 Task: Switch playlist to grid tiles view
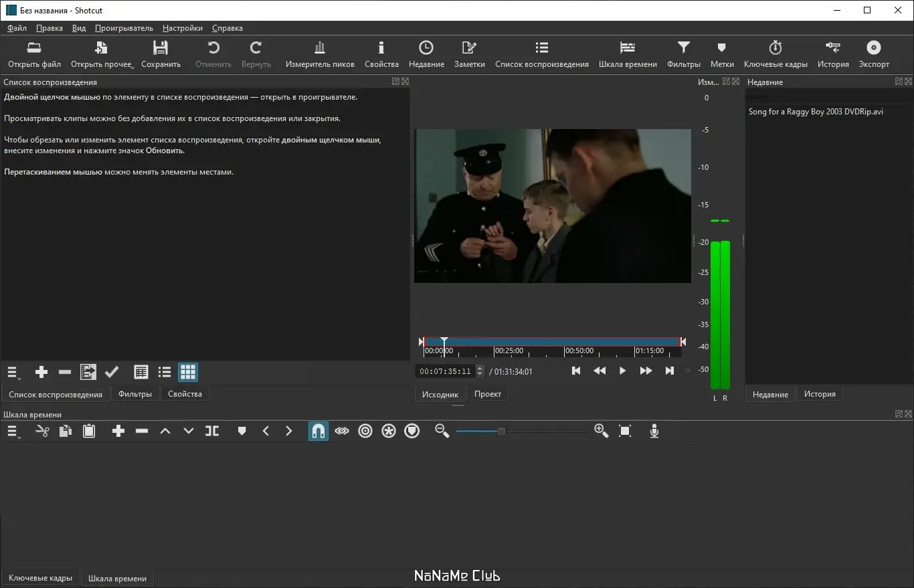(188, 372)
